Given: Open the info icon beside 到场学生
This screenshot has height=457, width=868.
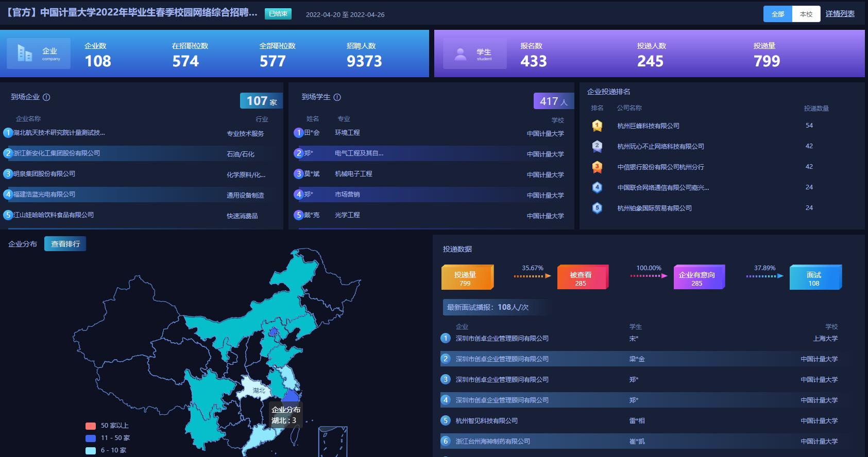Looking at the screenshot, I should coord(337,97).
